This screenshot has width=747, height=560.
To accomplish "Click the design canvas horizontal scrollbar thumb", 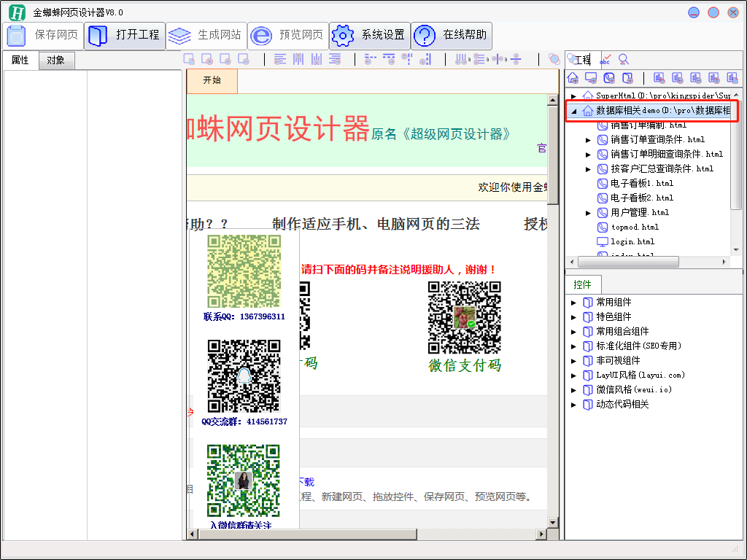I will click(x=307, y=534).
